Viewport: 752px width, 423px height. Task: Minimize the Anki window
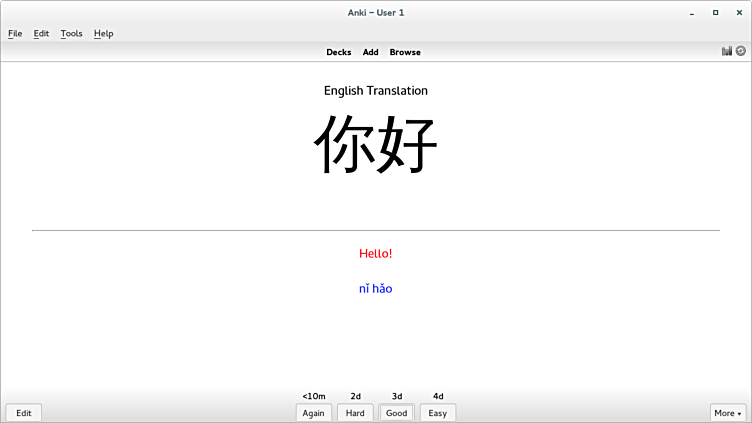point(691,12)
